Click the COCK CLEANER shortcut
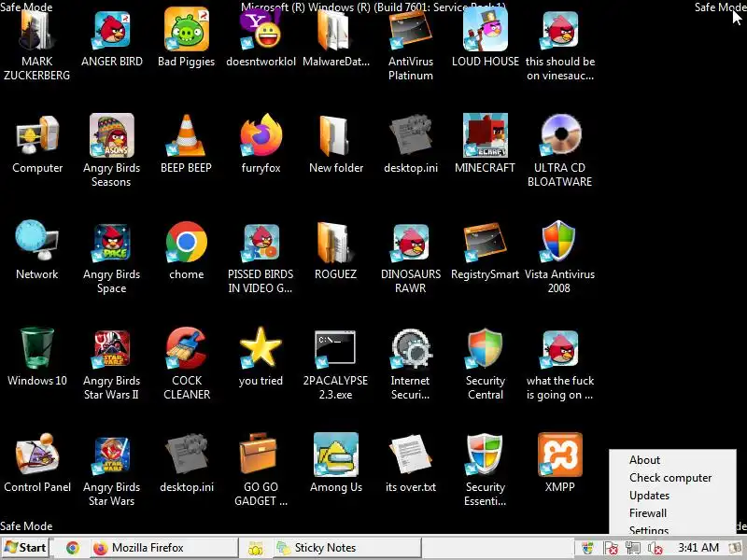The image size is (747, 560). click(186, 348)
